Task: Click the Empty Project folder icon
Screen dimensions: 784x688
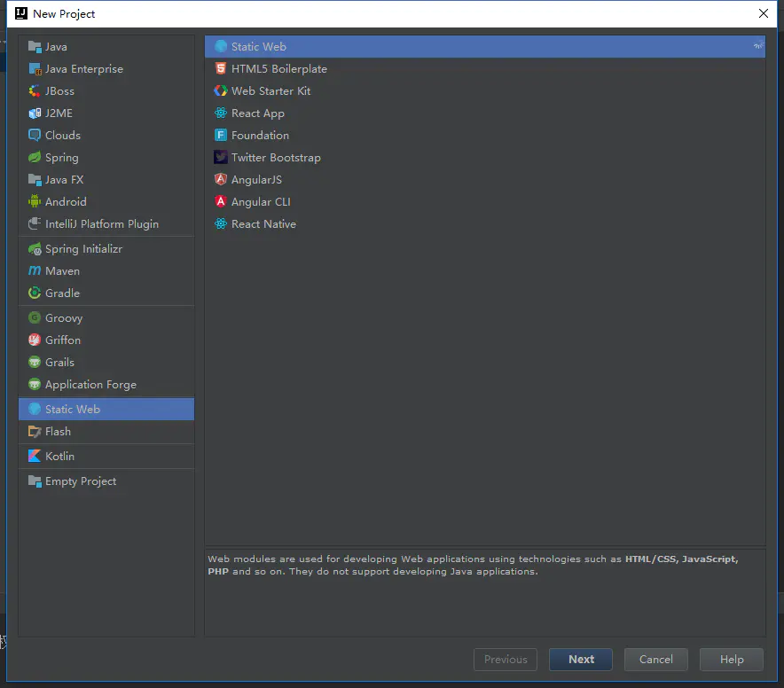Action: pyautogui.click(x=35, y=481)
